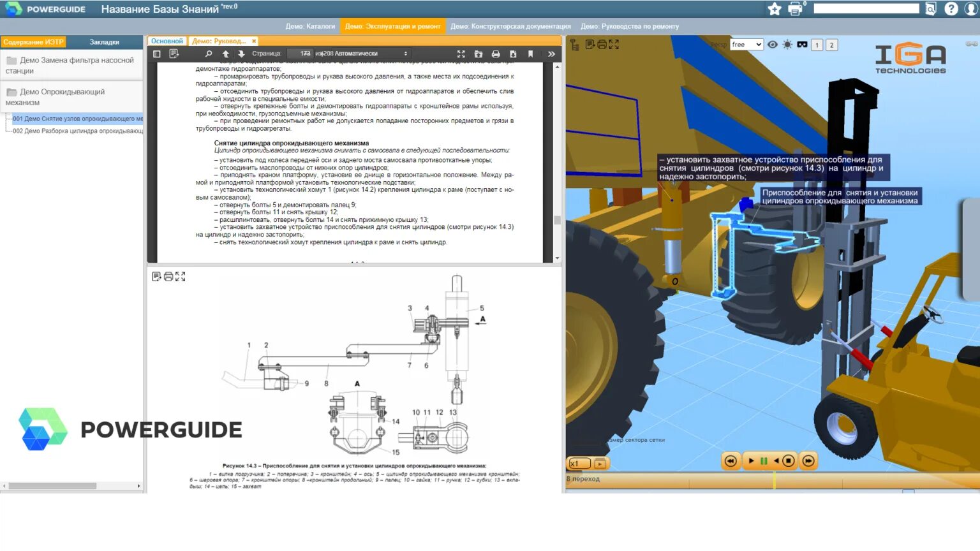Select Демо: Эксплуатация и ремонт tab
Viewport: 980px width, 551px height.
tap(392, 26)
